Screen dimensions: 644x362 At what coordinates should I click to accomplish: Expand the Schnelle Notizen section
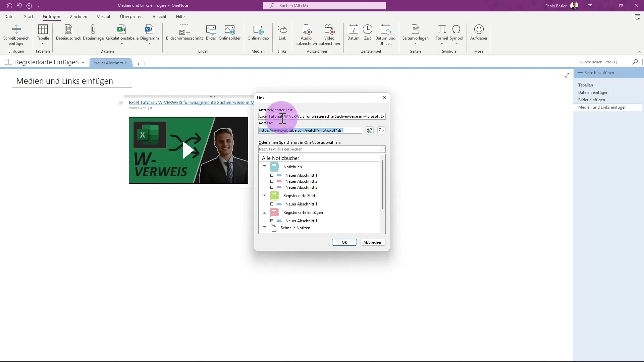264,228
